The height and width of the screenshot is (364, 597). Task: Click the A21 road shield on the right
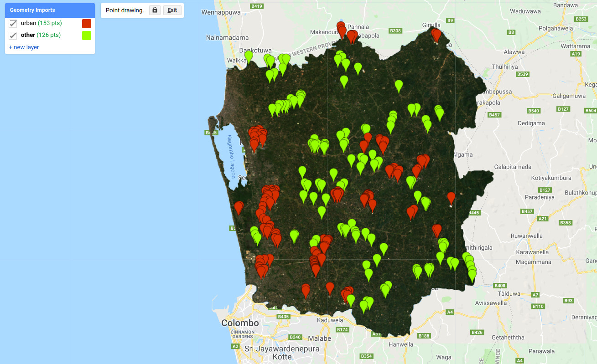(x=542, y=218)
